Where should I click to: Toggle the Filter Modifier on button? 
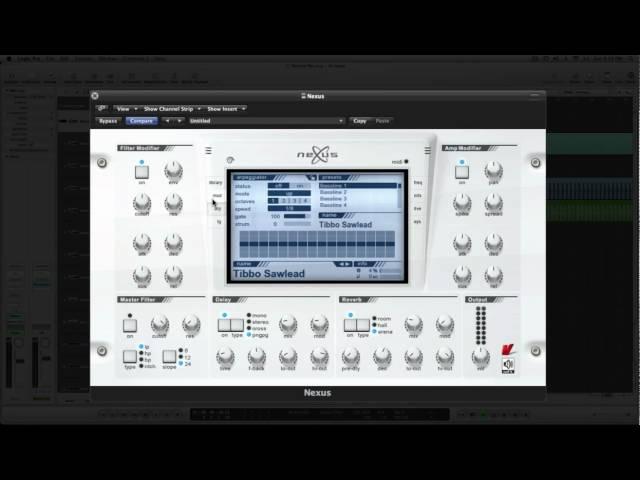click(142, 172)
